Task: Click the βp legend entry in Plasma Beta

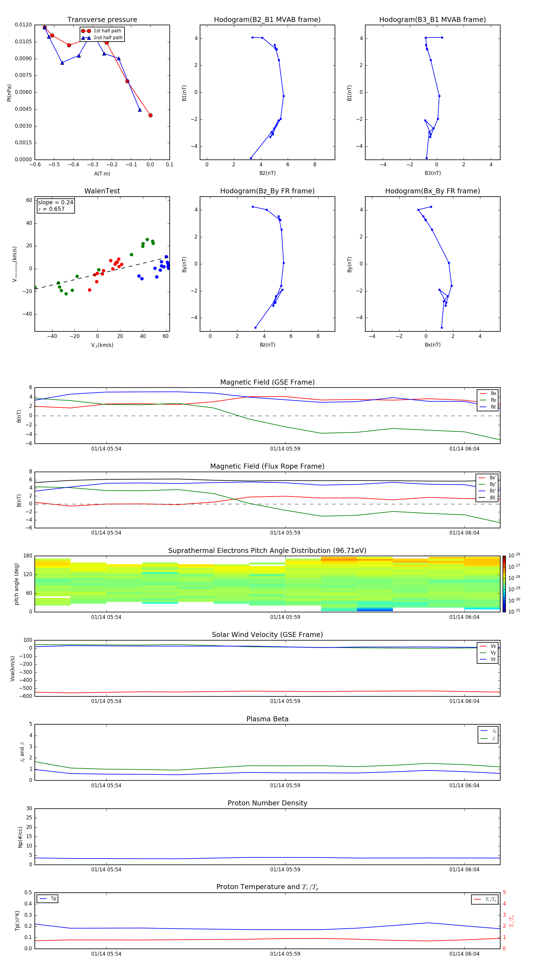Action: (x=488, y=731)
